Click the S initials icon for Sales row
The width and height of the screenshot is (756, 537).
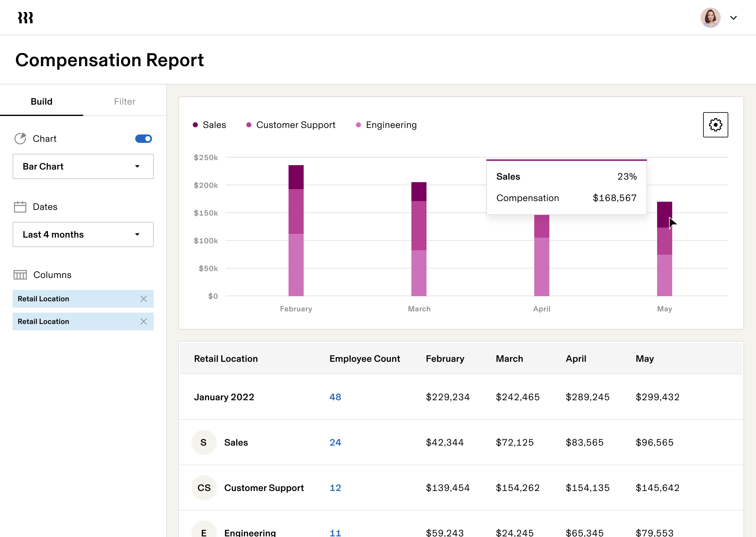point(204,442)
